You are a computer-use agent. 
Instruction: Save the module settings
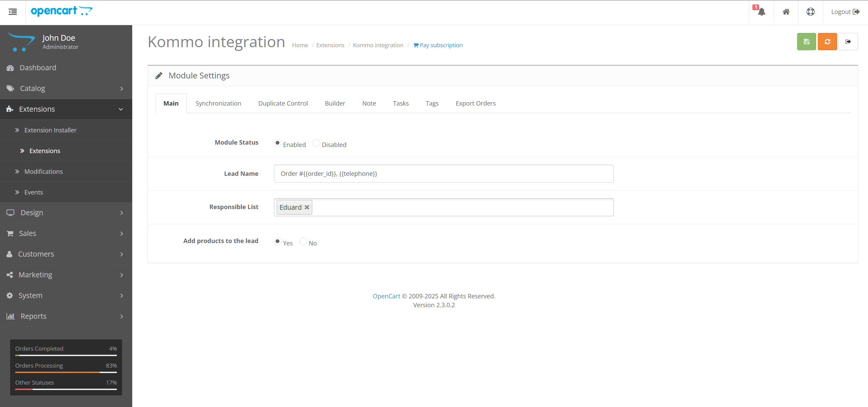tap(806, 41)
